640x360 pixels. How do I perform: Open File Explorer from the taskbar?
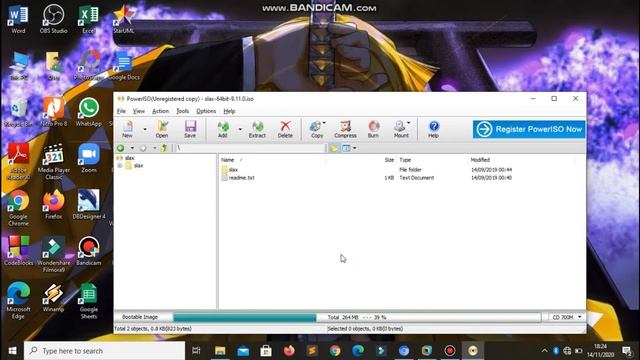(220, 351)
